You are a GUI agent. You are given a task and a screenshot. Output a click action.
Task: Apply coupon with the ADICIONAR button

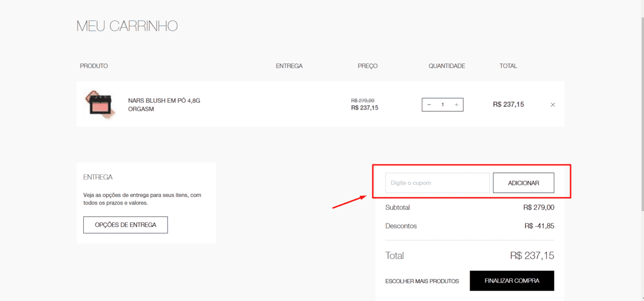[x=524, y=183]
